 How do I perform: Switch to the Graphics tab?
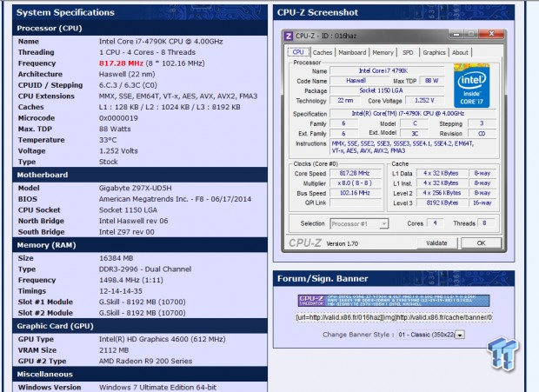click(x=434, y=52)
